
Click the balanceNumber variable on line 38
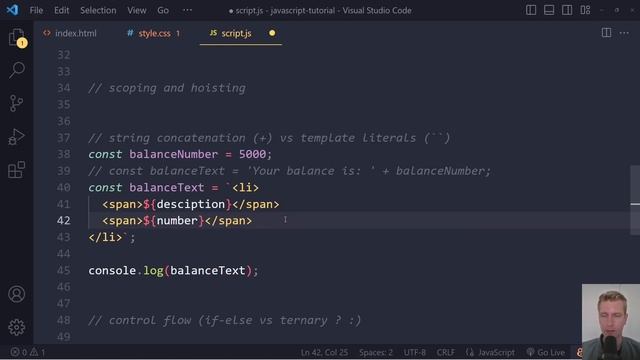click(173, 154)
